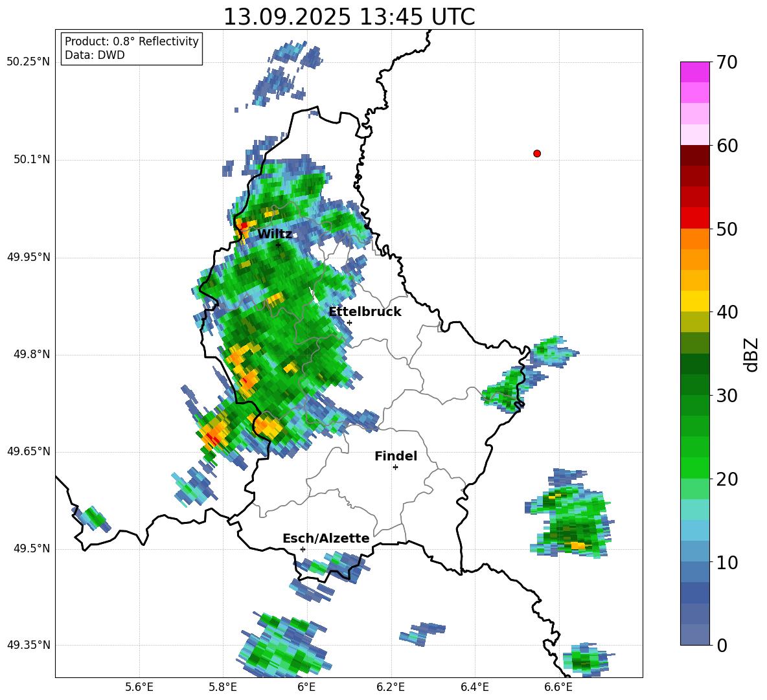This screenshot has height=700, width=767.
Task: Click the 10 value on the colorbar
Action: tap(727, 563)
